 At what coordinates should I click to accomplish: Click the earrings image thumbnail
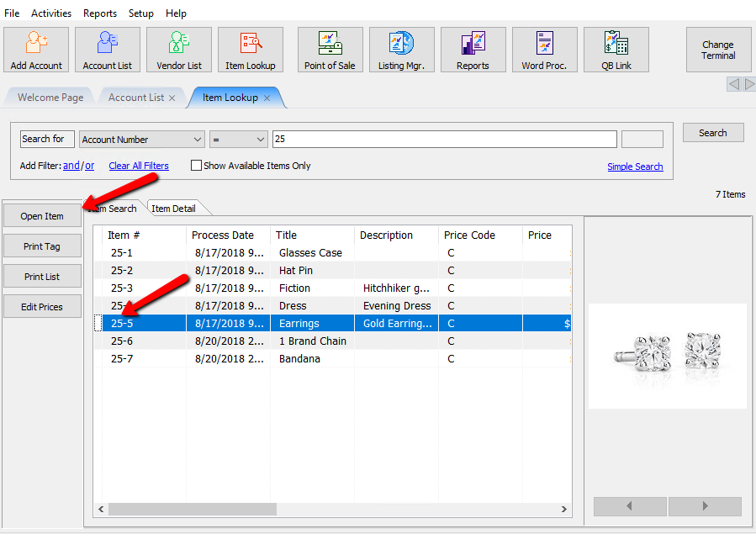668,357
